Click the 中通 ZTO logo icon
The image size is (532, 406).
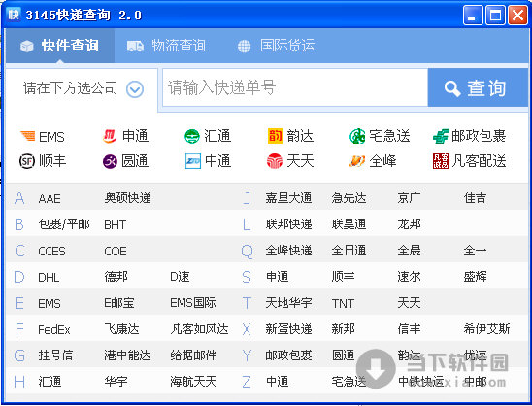193,161
